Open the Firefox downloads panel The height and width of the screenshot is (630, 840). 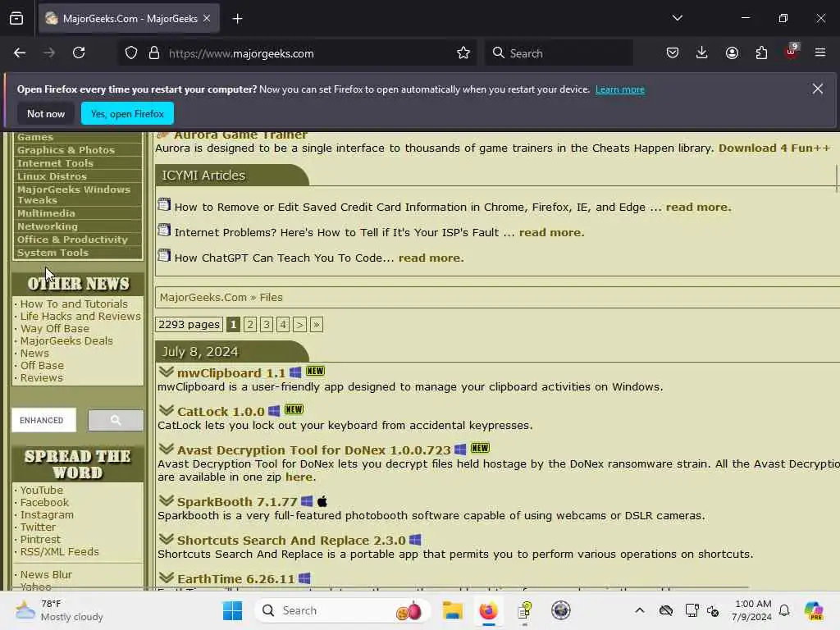tap(702, 52)
